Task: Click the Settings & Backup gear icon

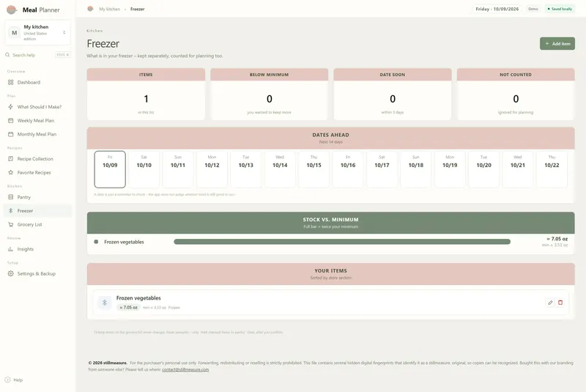Action: tap(10, 273)
